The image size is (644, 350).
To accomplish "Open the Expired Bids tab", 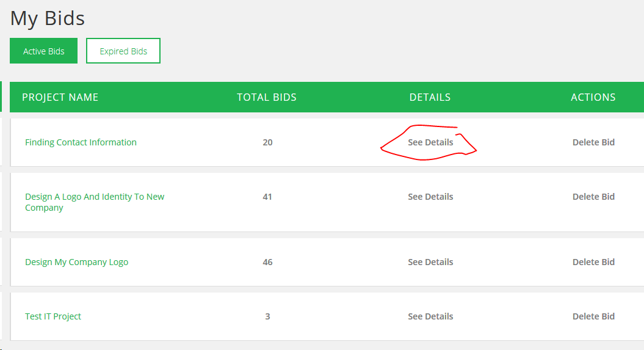I will pyautogui.click(x=123, y=51).
